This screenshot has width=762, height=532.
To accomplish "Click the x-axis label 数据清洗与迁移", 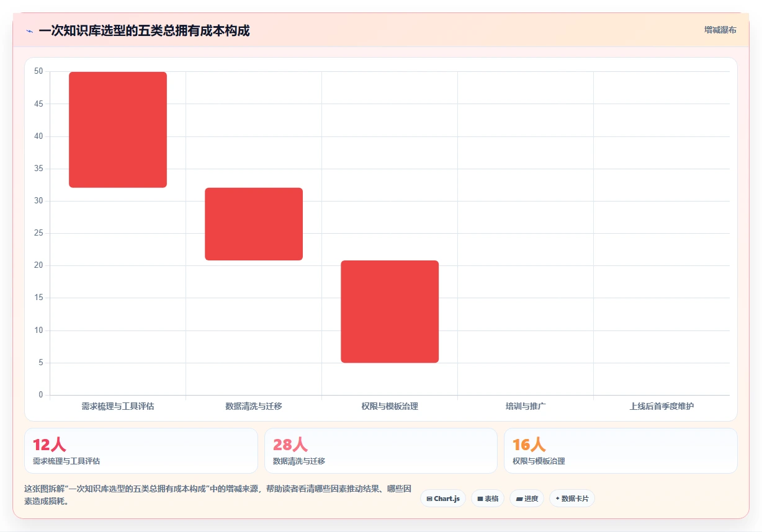I will [254, 407].
